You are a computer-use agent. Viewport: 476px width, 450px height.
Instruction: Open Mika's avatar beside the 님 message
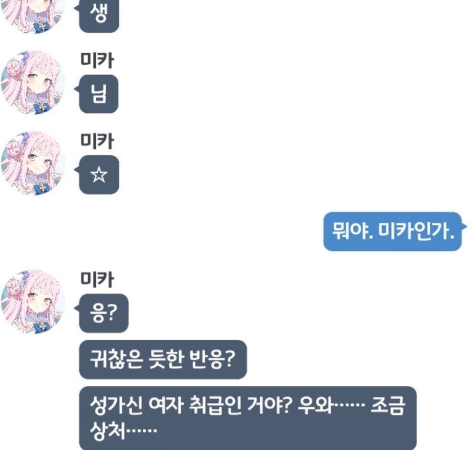tap(33, 83)
